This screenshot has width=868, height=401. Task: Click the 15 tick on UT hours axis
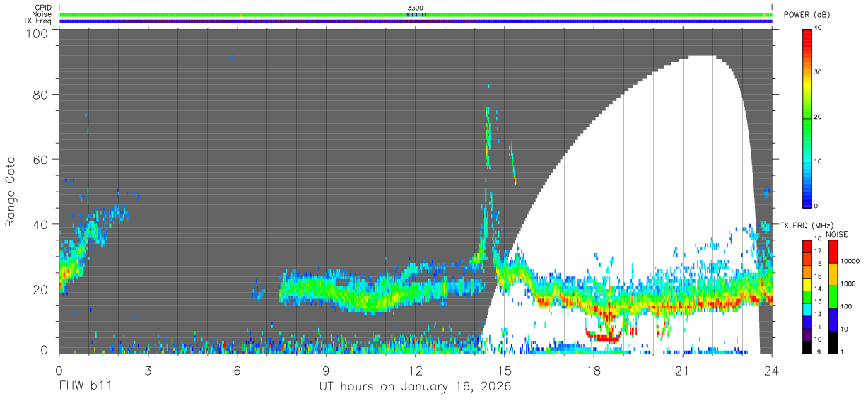[x=505, y=369]
